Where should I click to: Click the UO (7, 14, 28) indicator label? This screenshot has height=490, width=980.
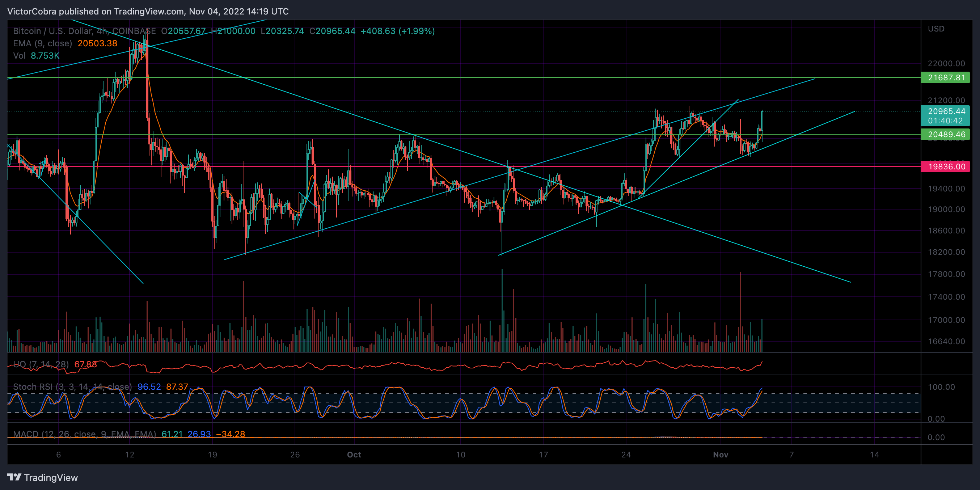point(41,364)
